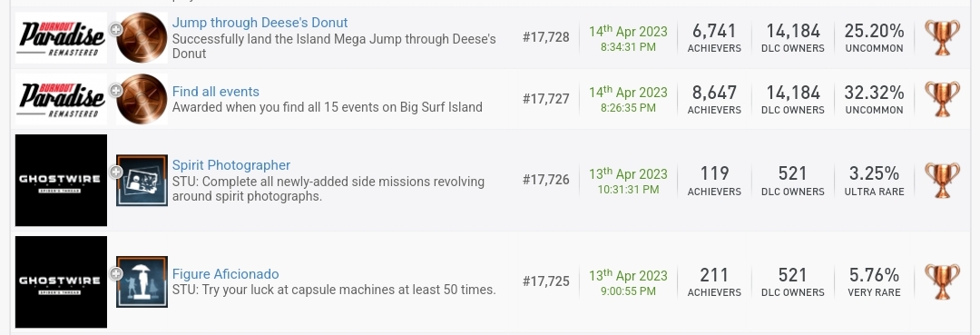Screen dimensions: 980x335
Task: Open Jump through Deese's Donut link
Action: point(260,23)
